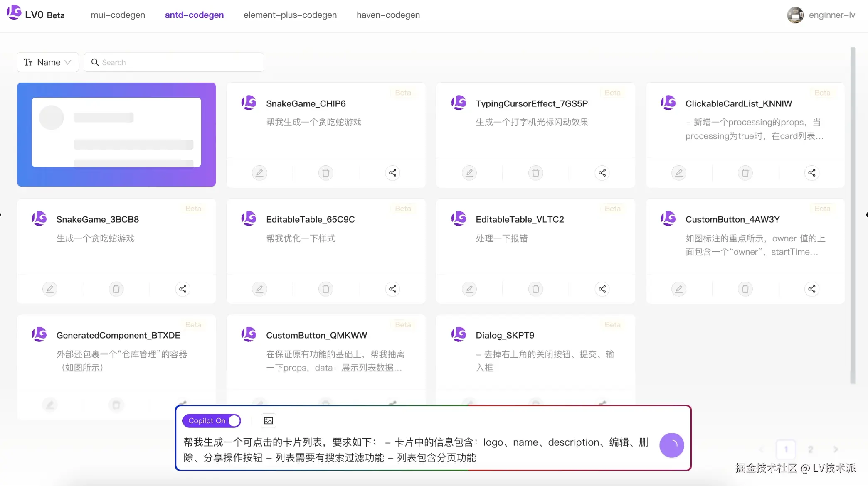Viewport: 868px width, 486px height.
Task: Open the element-plus-codegen tab
Action: [x=290, y=15]
